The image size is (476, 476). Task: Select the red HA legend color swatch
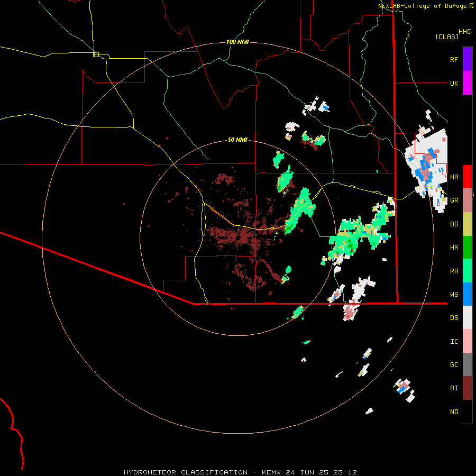click(467, 177)
